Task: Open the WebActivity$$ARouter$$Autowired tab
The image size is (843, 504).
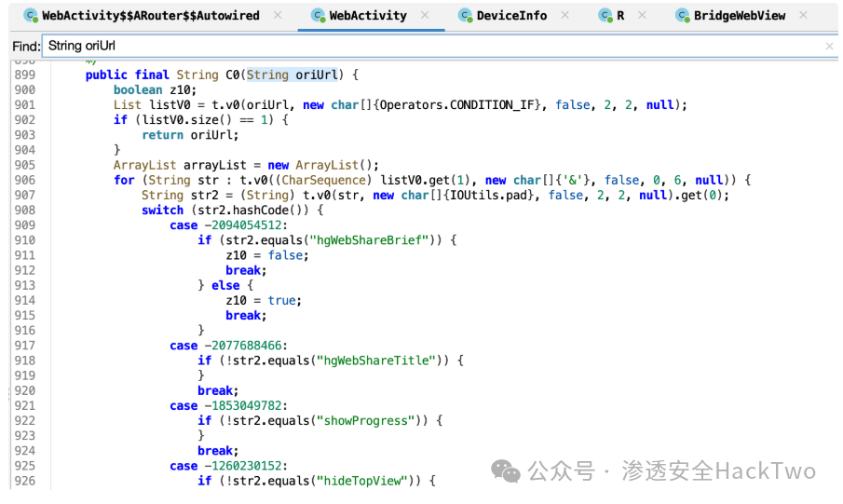Action: point(151,16)
